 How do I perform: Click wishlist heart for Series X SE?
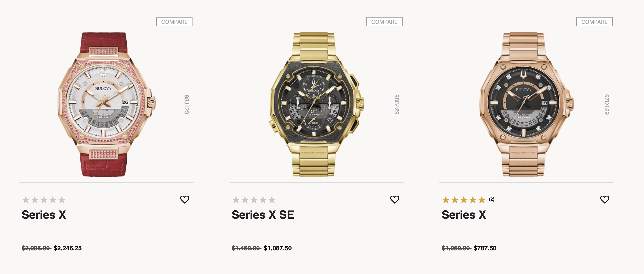tap(394, 199)
